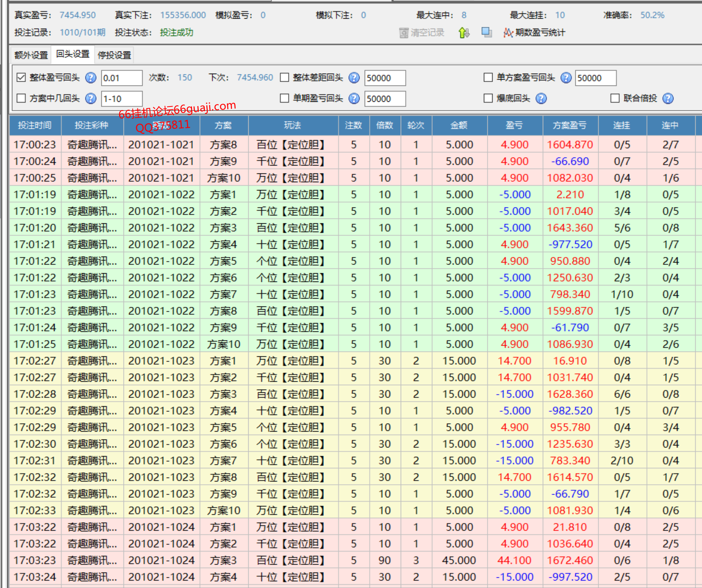
Task: Click 方案盈亏 value -977.520
Action: pos(570,244)
